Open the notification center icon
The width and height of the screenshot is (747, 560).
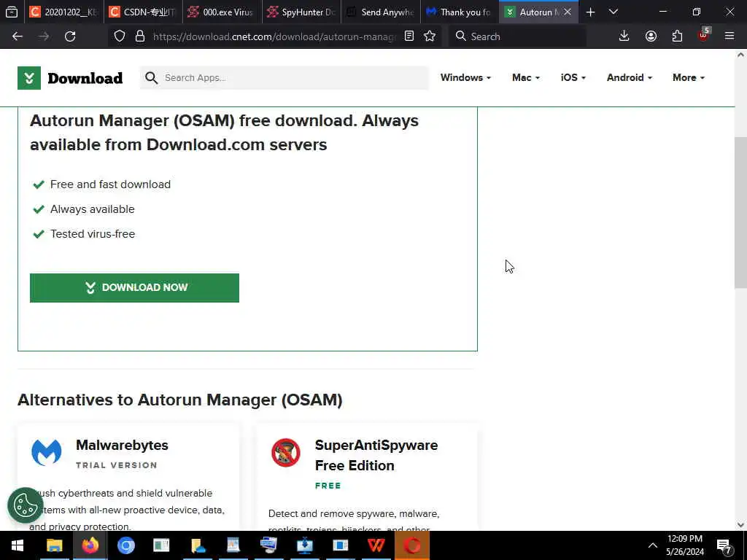(x=724, y=546)
